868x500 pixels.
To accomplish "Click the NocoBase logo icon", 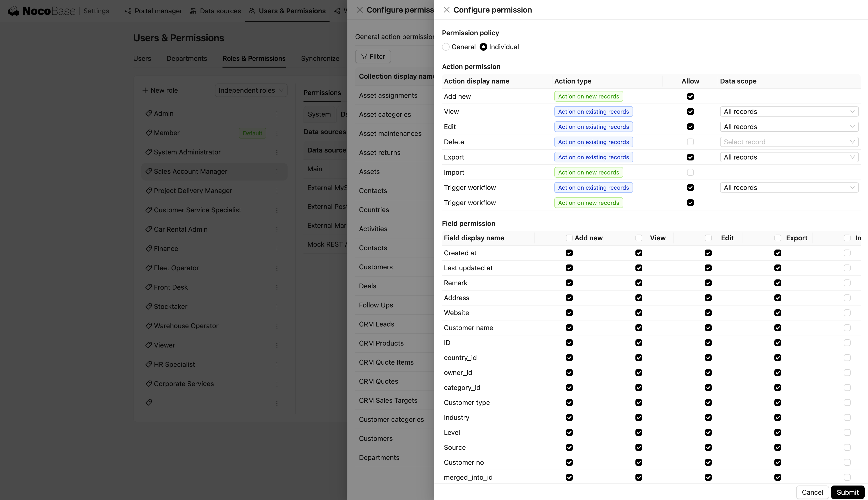I will point(13,11).
